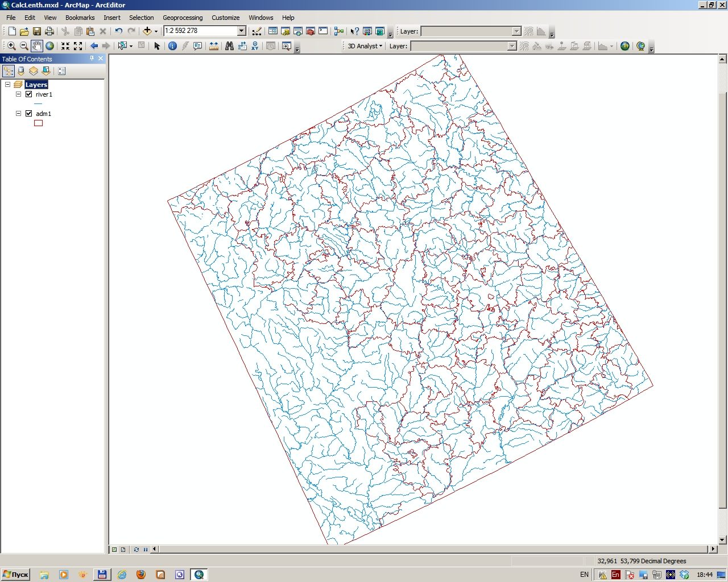Pin the Table Of Contents panel
728x582 pixels.
(x=92, y=59)
